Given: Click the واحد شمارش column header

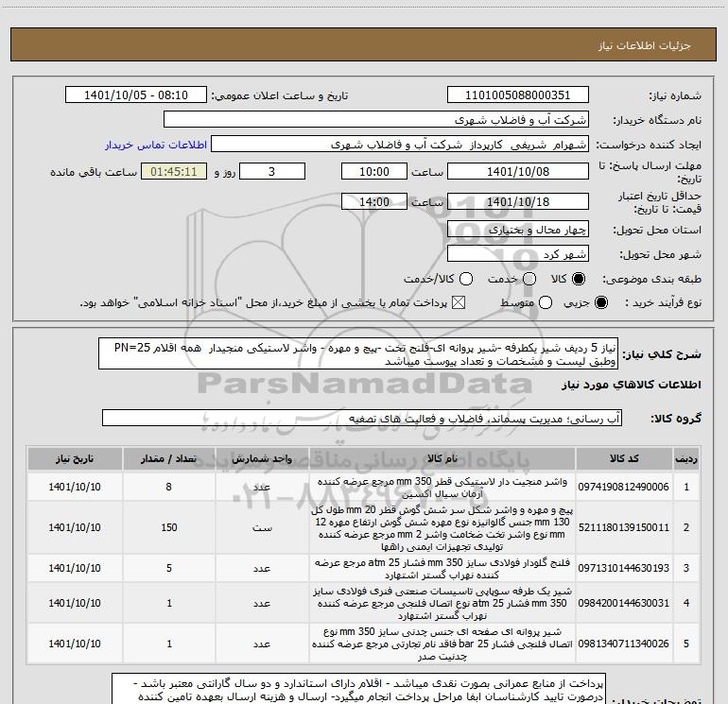Looking at the screenshot, I should point(262,458).
